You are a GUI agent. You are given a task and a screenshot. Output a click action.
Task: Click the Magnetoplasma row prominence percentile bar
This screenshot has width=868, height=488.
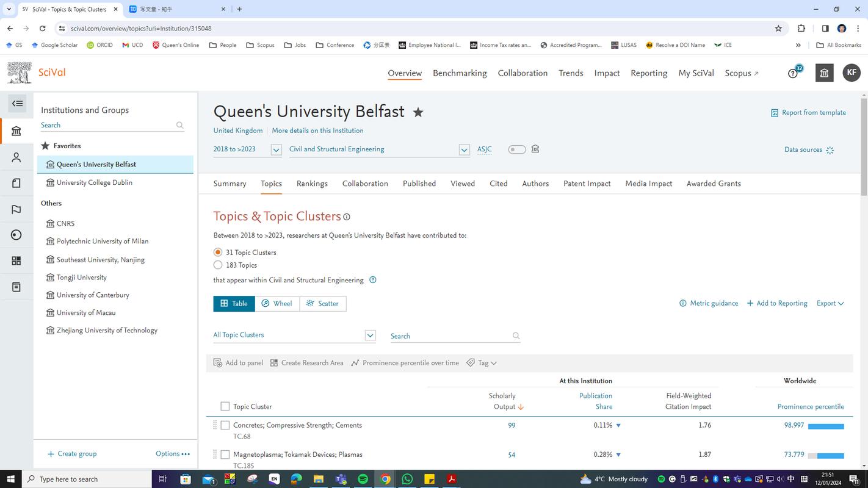pos(826,456)
